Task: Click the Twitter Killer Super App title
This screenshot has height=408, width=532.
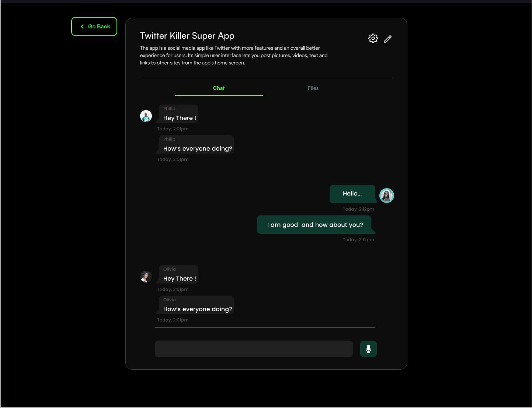Action: click(x=187, y=36)
